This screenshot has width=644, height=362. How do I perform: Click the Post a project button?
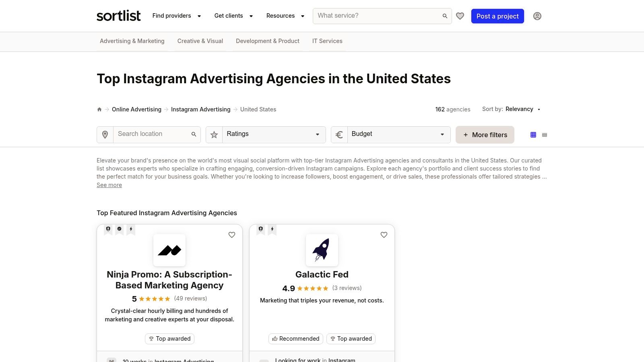(x=497, y=16)
